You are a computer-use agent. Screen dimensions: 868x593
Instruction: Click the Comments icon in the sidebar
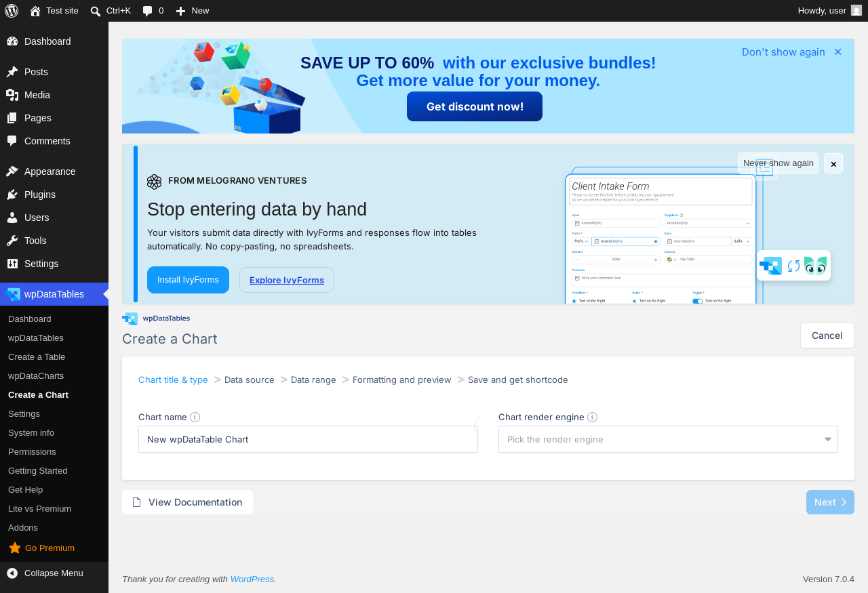(12, 141)
